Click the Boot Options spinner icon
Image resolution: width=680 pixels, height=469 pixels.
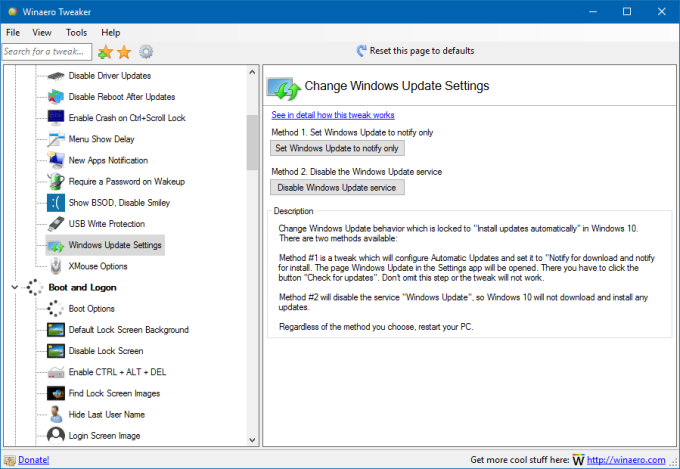point(56,308)
